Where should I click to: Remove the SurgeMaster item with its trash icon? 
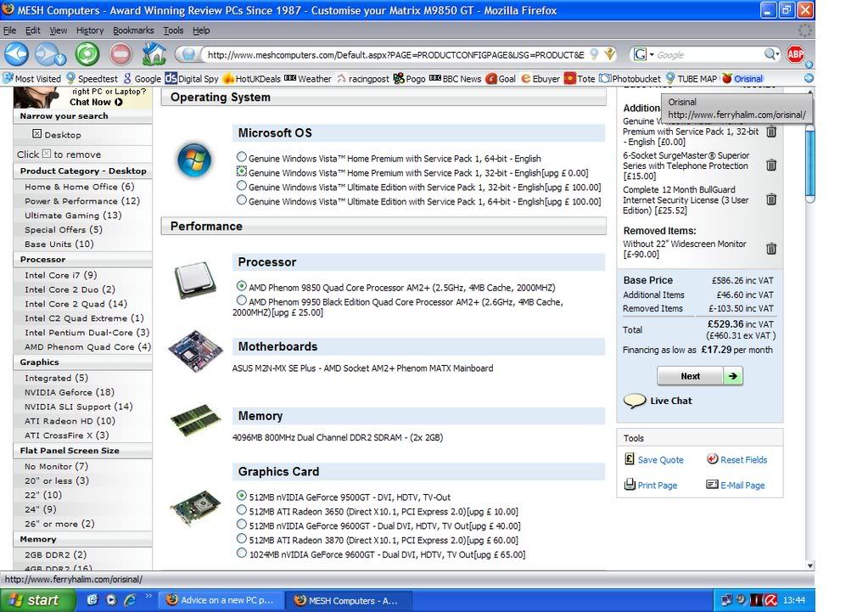(770, 166)
